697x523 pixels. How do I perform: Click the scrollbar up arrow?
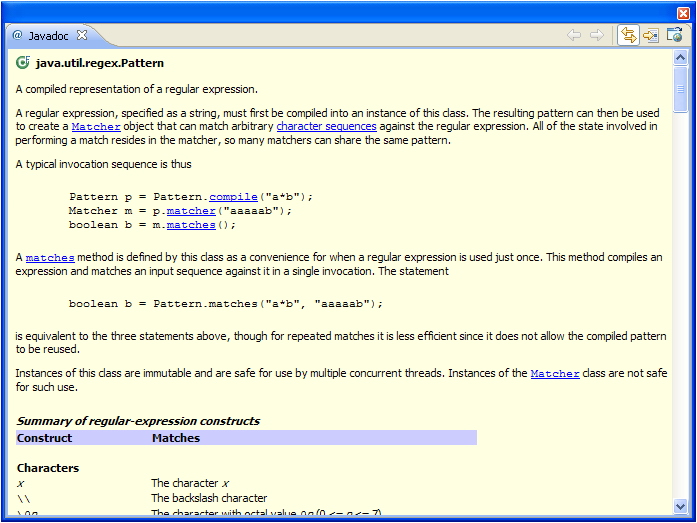pos(680,59)
